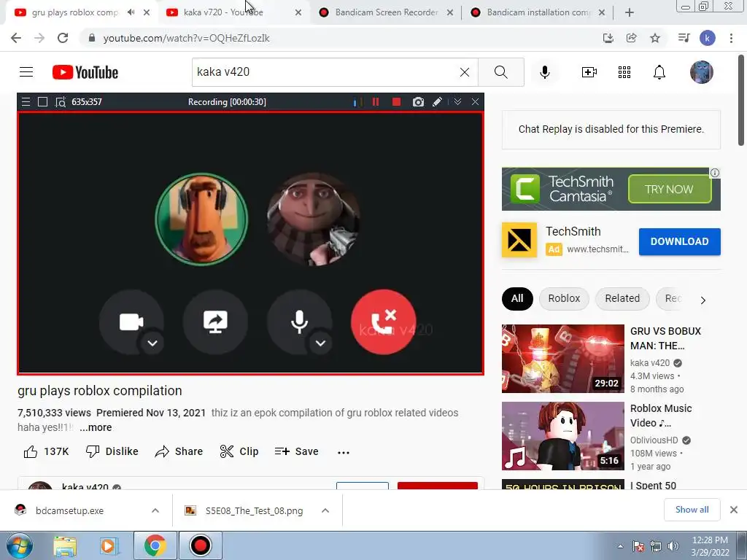Open notifications bell
Viewport: 747px width, 560px height.
coord(659,72)
